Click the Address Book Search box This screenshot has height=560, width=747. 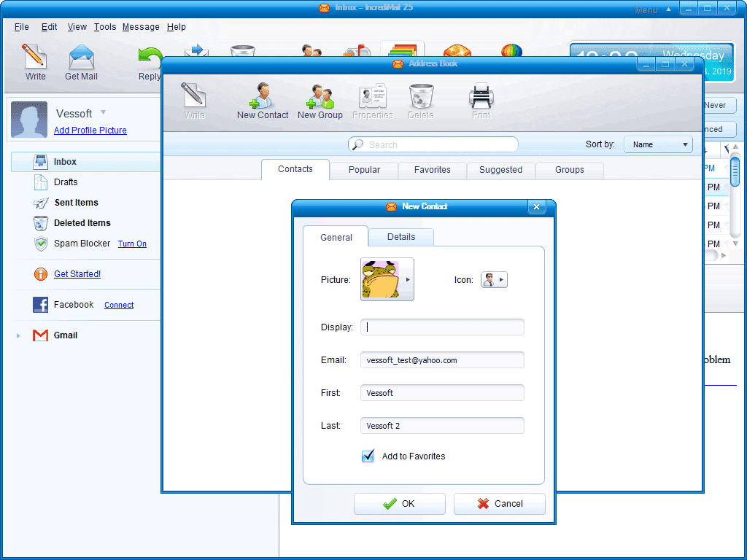(x=433, y=144)
